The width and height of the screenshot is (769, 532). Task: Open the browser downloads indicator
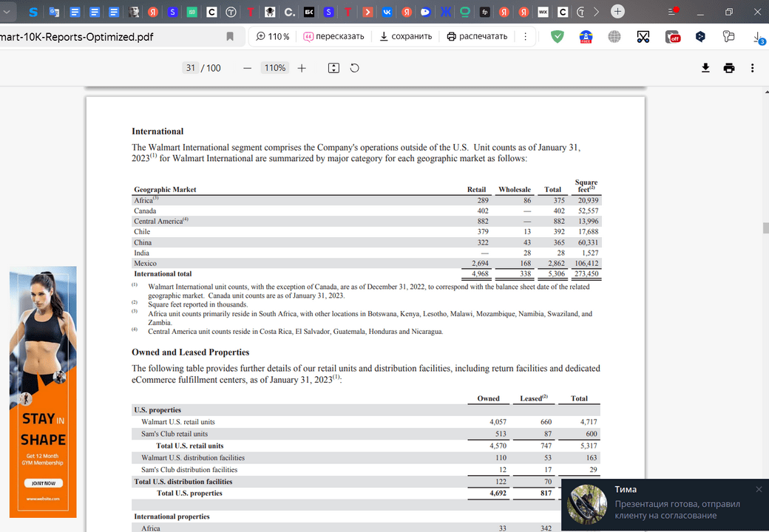758,37
